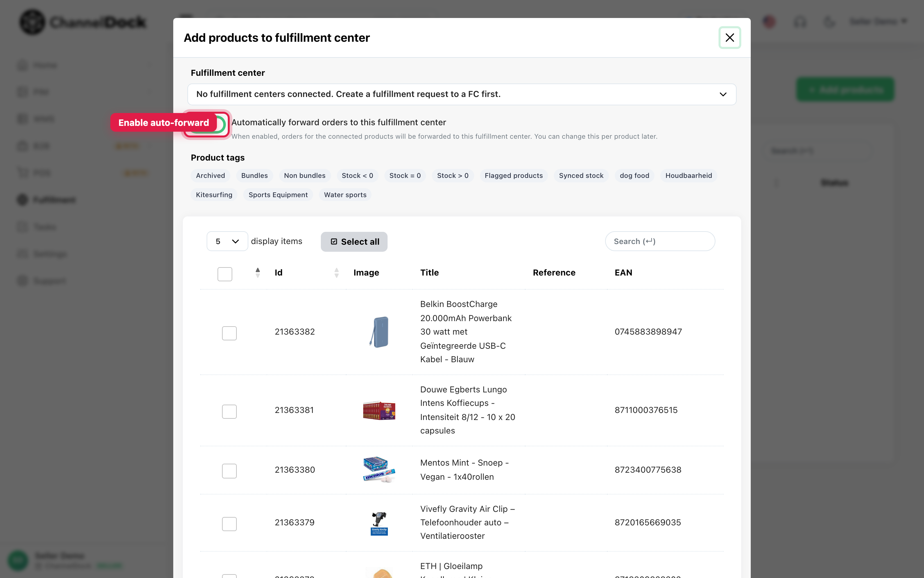
Task: Click EAN 8720165669035
Action: click(x=647, y=522)
